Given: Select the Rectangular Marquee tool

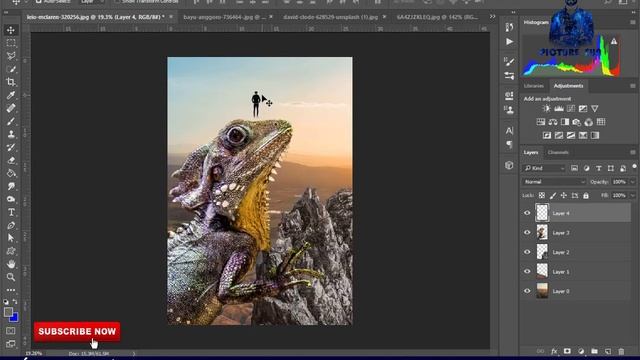Looking at the screenshot, I should pyautogui.click(x=11, y=43).
